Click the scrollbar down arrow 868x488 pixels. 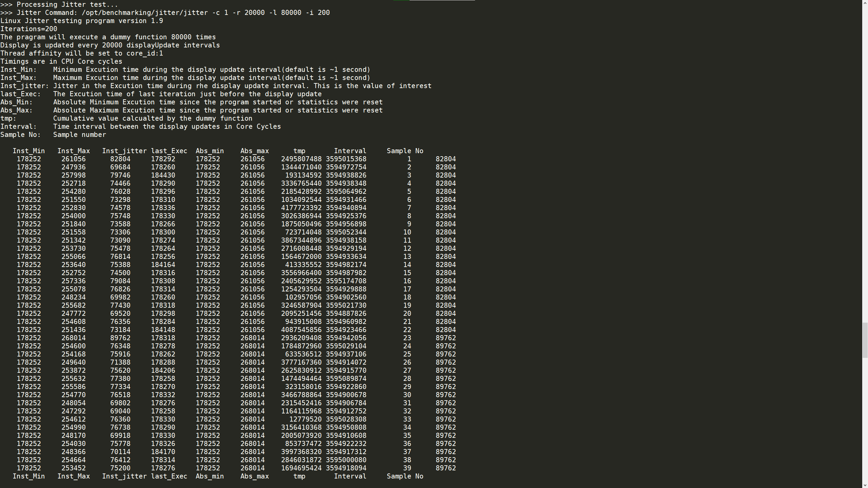coord(865,485)
